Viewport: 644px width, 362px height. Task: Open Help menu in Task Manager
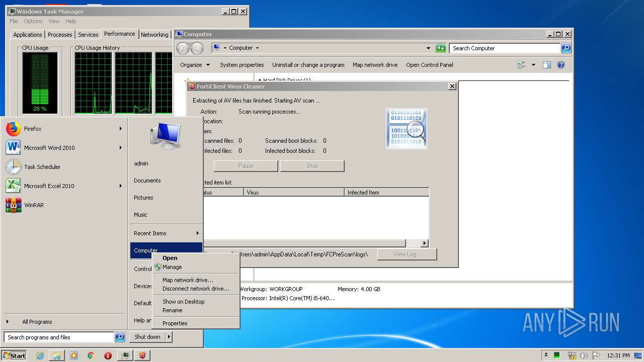[70, 21]
